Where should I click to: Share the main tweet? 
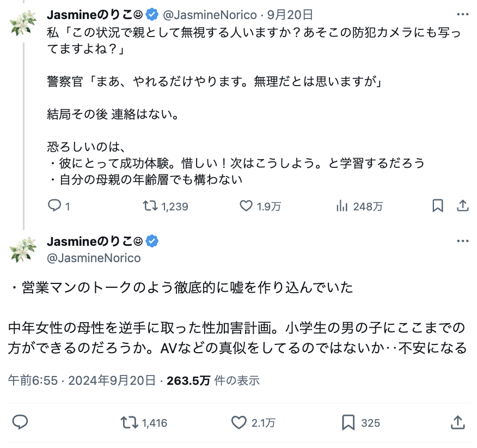coord(457,422)
